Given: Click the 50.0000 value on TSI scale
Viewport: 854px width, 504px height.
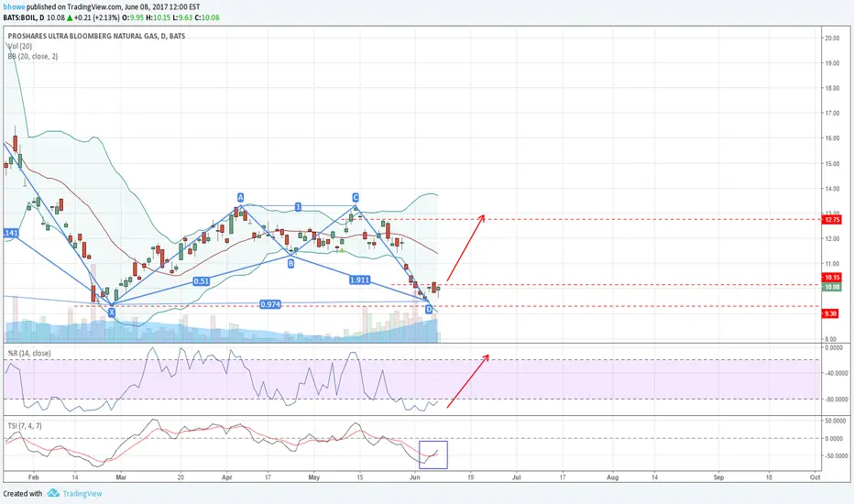Looking at the screenshot, I should [x=837, y=422].
